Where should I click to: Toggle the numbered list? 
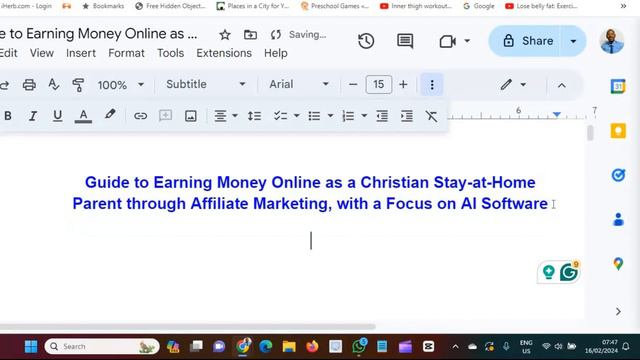pos(348,116)
